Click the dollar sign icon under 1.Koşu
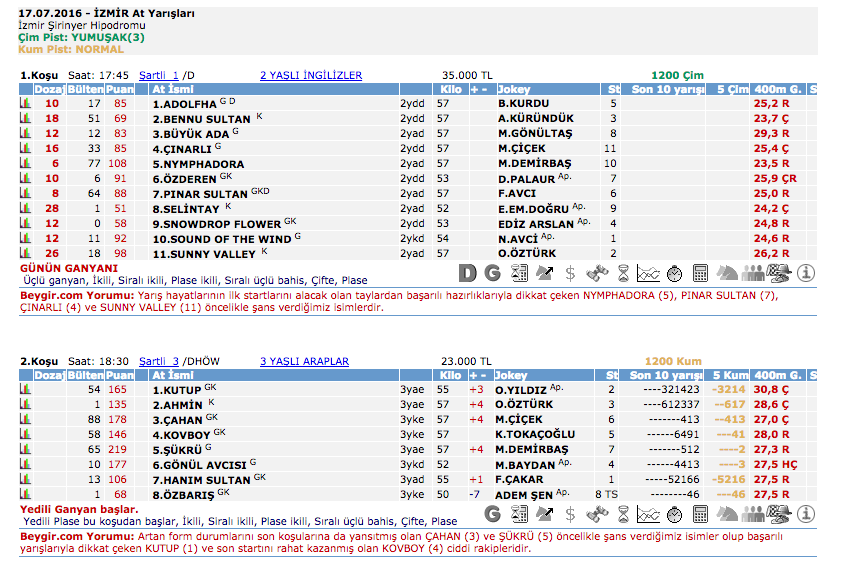The width and height of the screenshot is (845, 565). pyautogui.click(x=570, y=272)
